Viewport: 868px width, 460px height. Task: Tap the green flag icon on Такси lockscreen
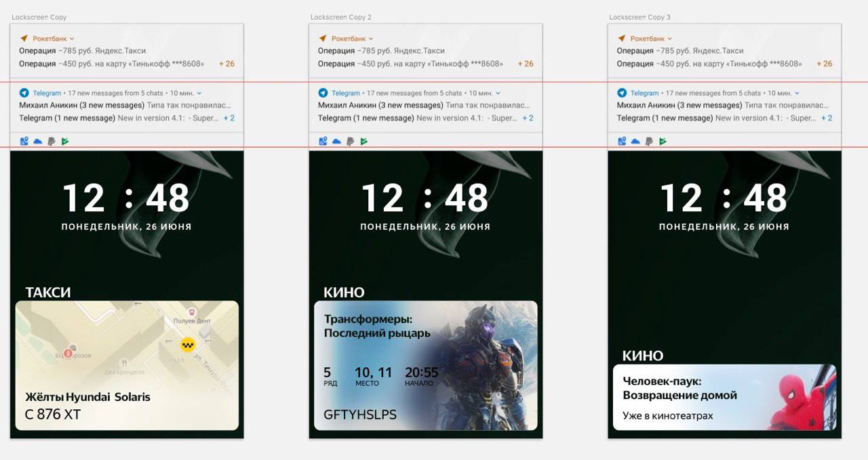(x=65, y=142)
